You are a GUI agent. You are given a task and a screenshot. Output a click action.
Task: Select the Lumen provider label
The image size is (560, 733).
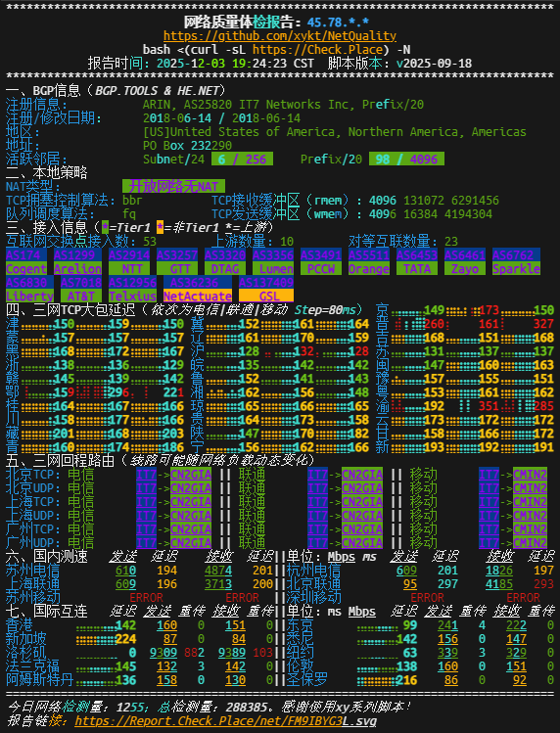(x=273, y=269)
